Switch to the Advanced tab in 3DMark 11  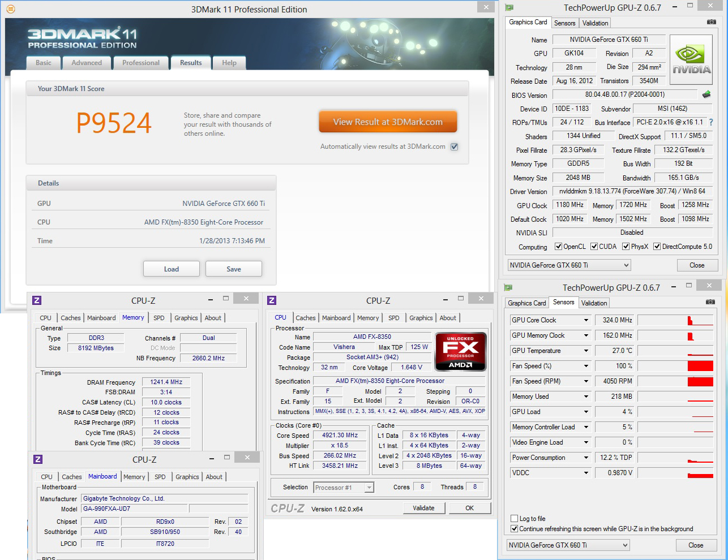click(87, 63)
